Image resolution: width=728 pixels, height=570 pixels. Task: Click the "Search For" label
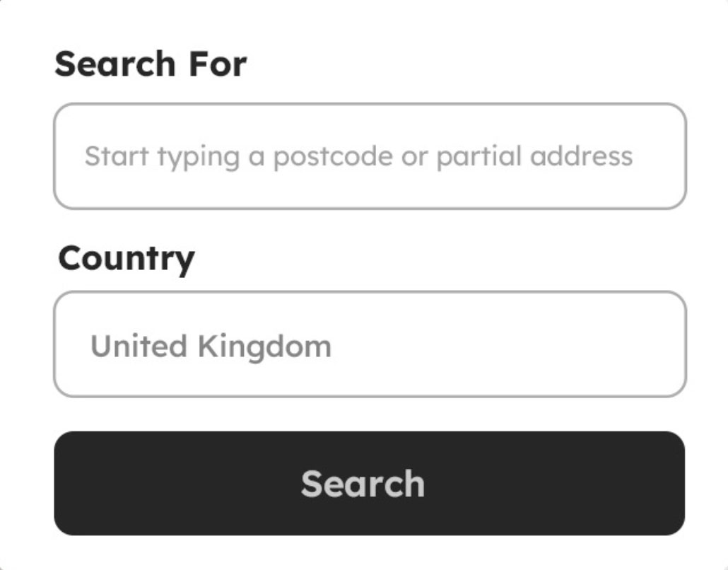tap(151, 64)
